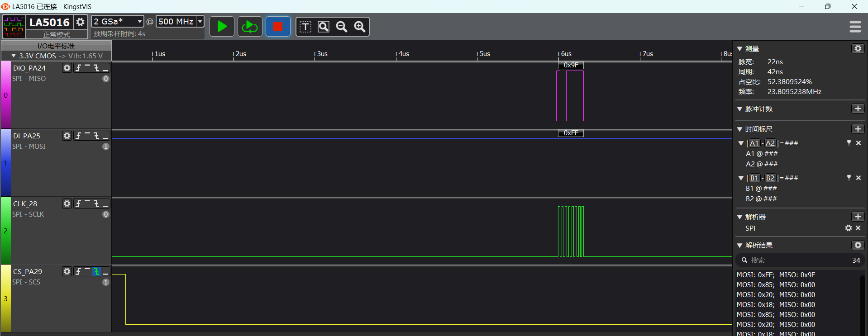Toggle rising edge trigger on CLK_28
Viewport: 868px width, 336px height.
coord(78,203)
